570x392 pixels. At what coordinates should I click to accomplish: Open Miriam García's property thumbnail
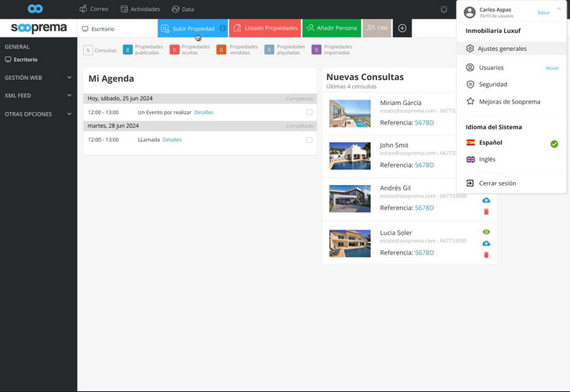(350, 114)
